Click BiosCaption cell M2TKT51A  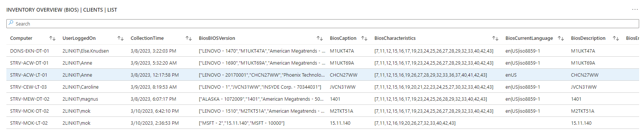pyautogui.click(x=341, y=111)
